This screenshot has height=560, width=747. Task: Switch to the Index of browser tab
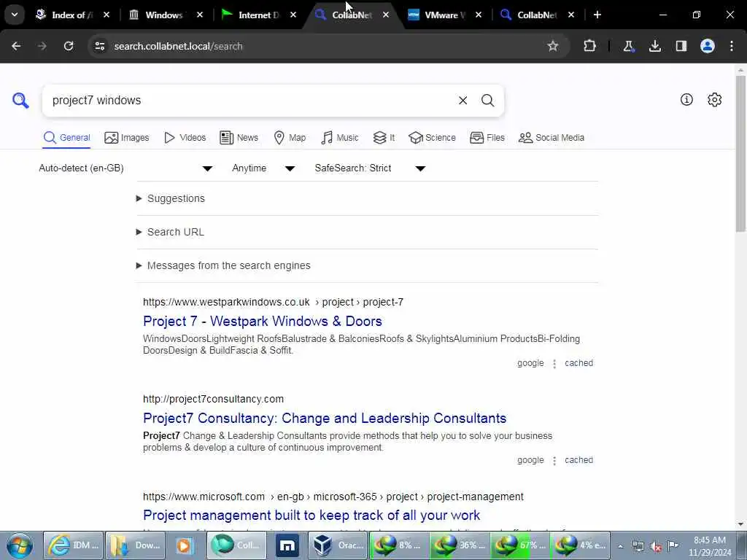[x=72, y=15]
